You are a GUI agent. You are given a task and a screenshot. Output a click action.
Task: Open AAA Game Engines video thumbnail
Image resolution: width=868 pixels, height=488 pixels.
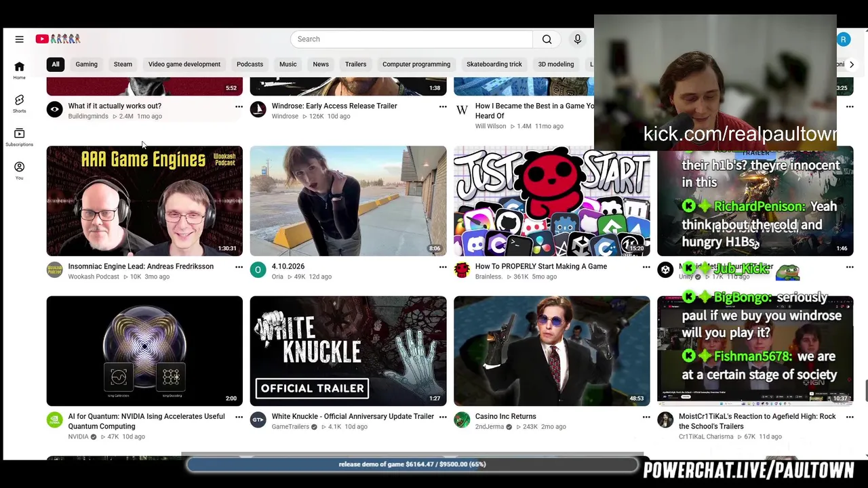[144, 201]
